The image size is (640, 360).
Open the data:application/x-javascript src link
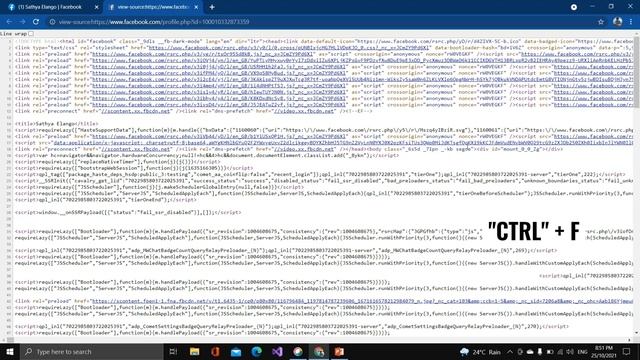343,143
